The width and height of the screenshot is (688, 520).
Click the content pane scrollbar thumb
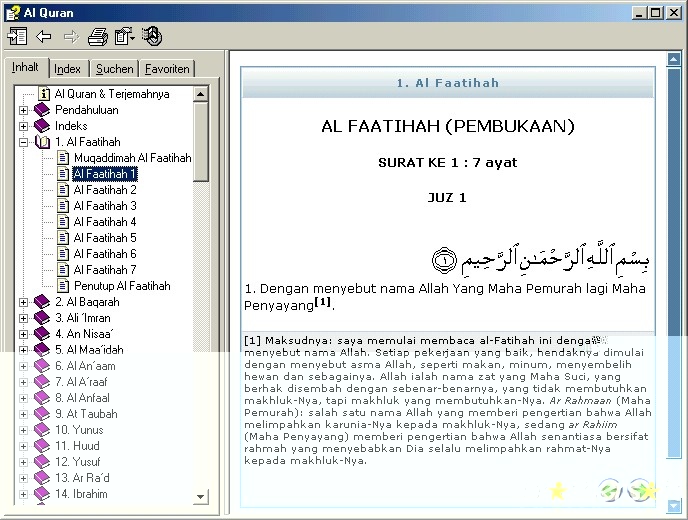click(674, 262)
